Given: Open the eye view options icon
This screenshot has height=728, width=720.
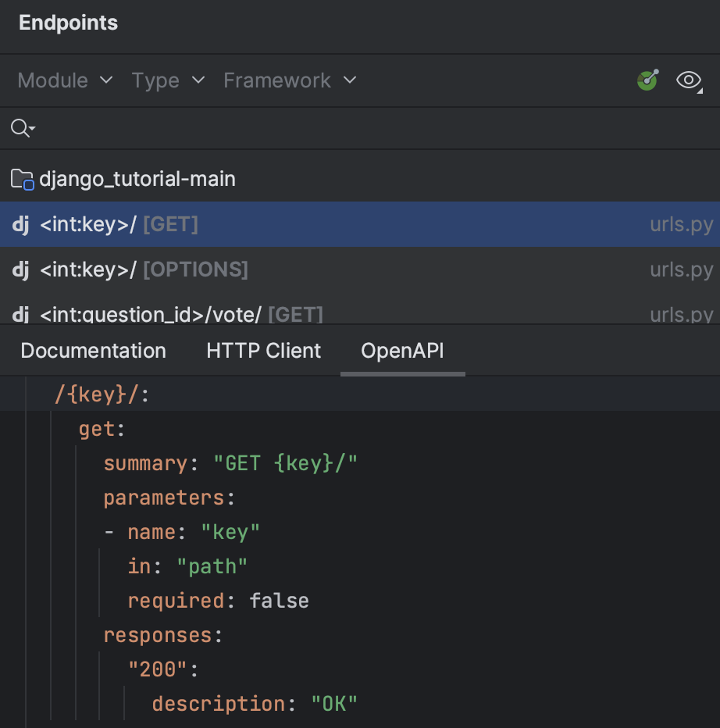Looking at the screenshot, I should tap(690, 80).
